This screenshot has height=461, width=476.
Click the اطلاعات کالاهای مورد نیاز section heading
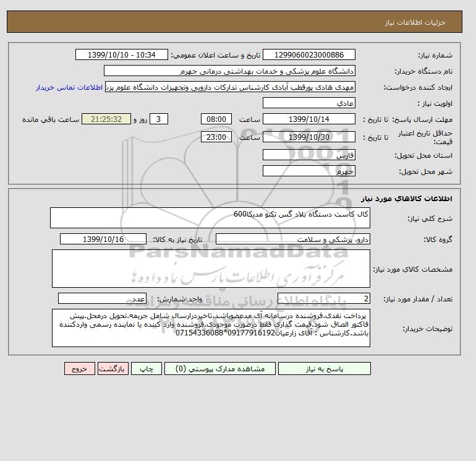(407, 199)
